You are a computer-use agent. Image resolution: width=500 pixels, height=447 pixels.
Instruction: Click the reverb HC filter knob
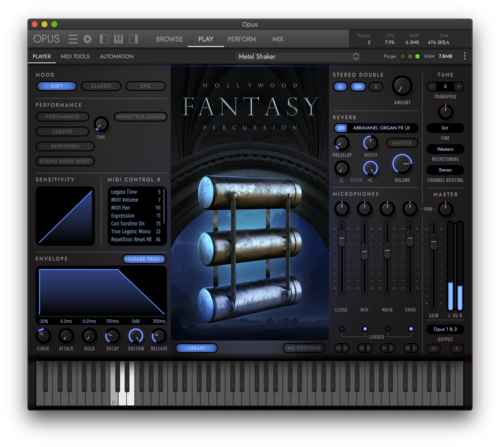pyautogui.click(x=370, y=168)
